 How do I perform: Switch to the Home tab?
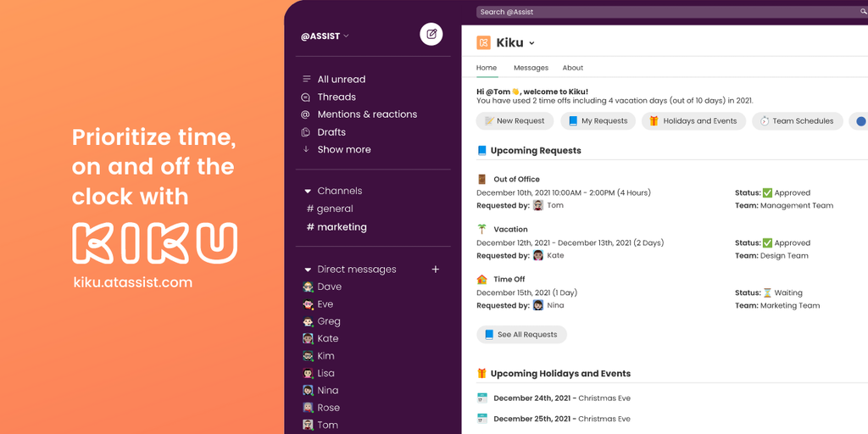tap(487, 68)
